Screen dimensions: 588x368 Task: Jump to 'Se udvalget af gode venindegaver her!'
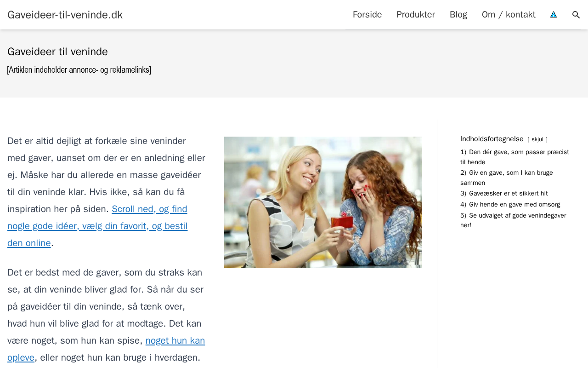point(513,220)
